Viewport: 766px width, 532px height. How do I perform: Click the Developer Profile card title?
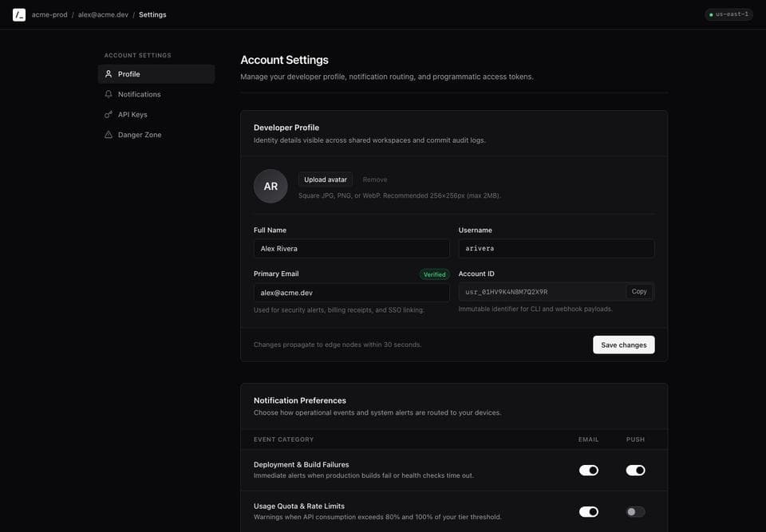point(286,128)
